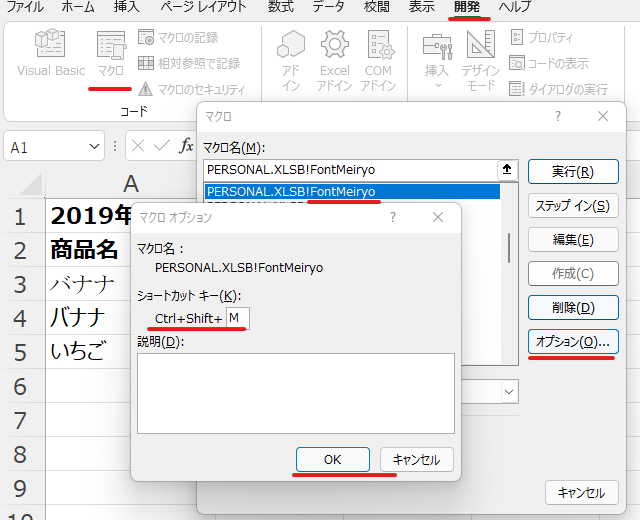Viewport: 640px width, 520px height.
Task: Click 削除(D) button in Macro dialog
Action: (x=573, y=307)
